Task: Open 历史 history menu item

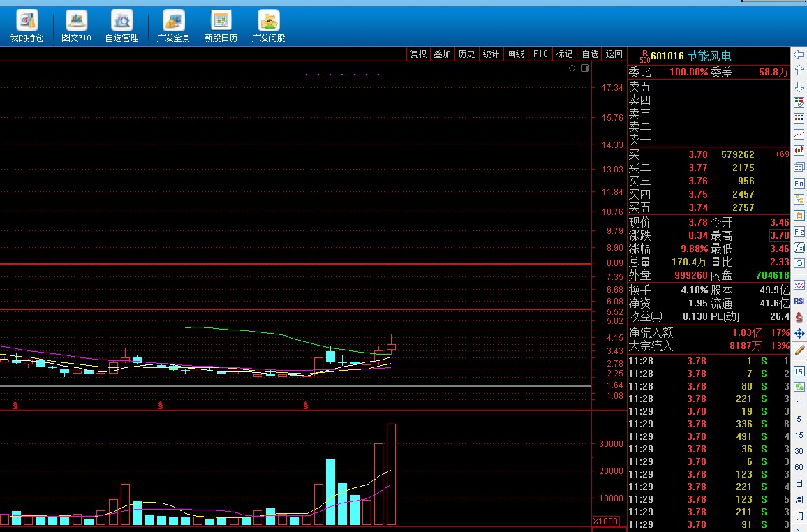Action: (x=466, y=54)
